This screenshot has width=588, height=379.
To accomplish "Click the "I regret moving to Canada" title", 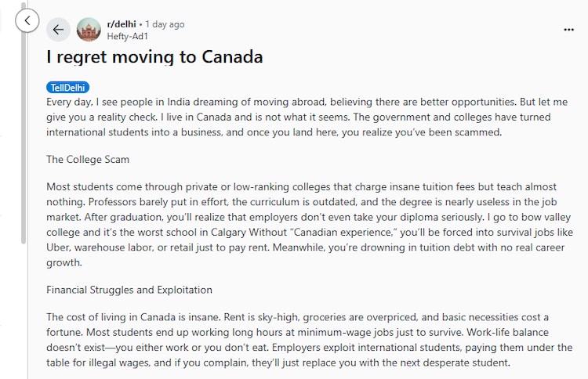I will click(154, 57).
